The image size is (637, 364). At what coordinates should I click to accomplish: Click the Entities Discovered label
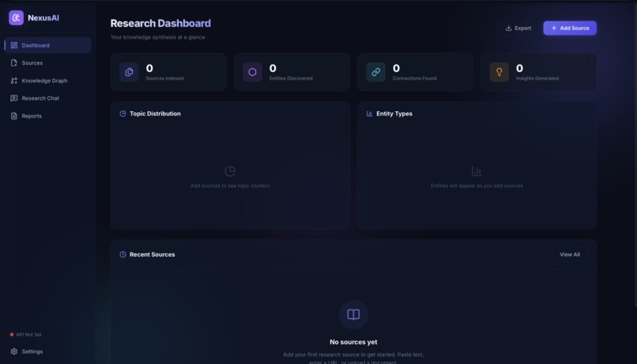291,78
